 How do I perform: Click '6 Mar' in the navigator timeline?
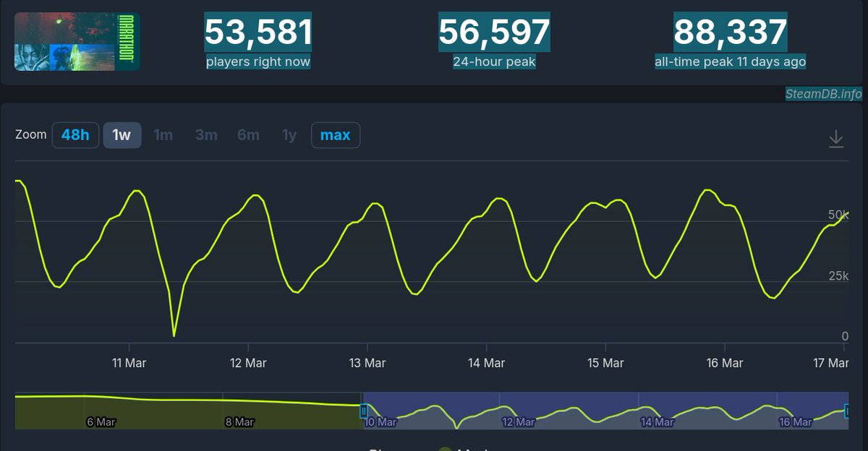click(101, 422)
